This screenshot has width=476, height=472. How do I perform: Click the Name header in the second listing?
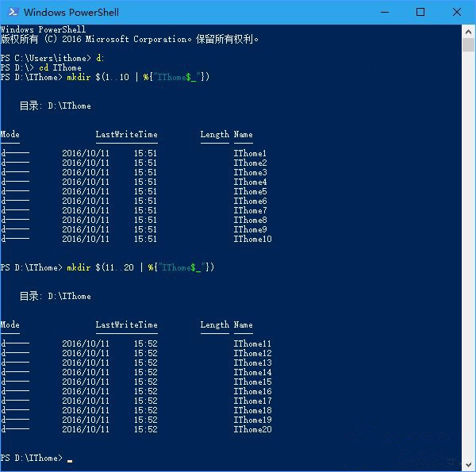[x=243, y=325]
